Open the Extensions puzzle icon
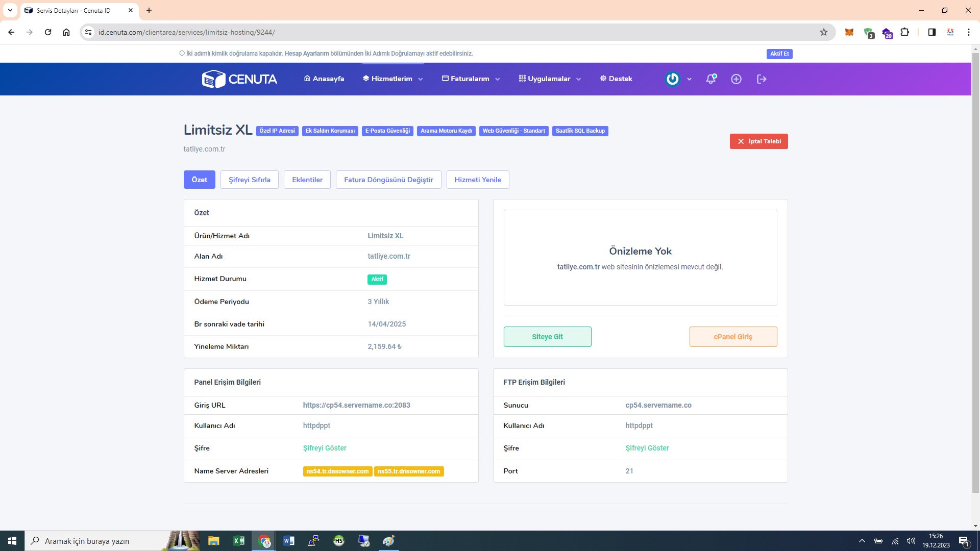The image size is (980, 551). click(x=904, y=32)
